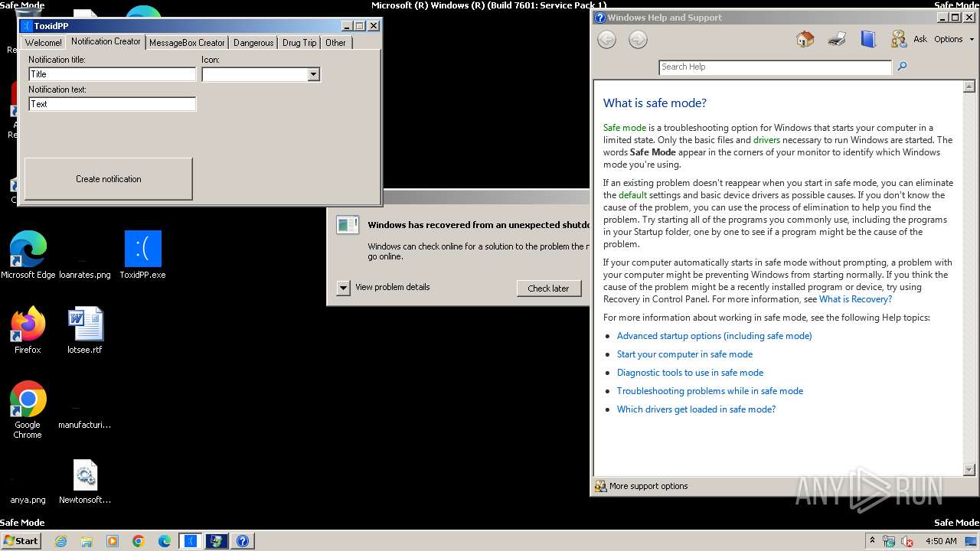Click the muted volume tray icon
980x551 pixels.
point(907,541)
